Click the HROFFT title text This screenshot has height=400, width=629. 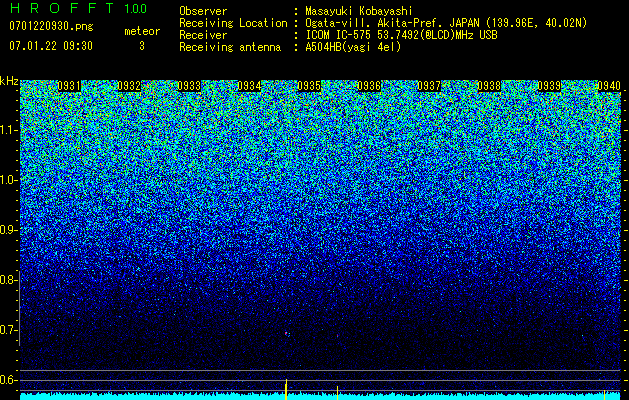pos(62,8)
